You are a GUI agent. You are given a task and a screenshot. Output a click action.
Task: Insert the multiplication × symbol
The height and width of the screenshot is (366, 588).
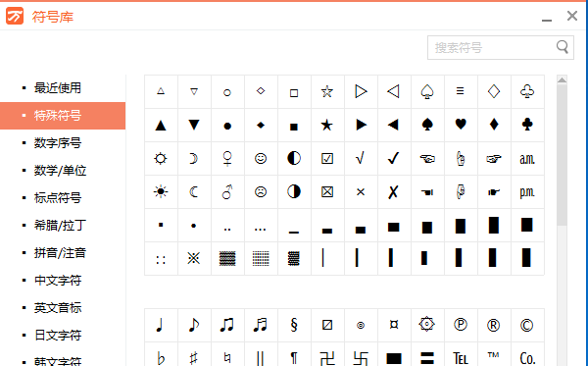pyautogui.click(x=361, y=191)
